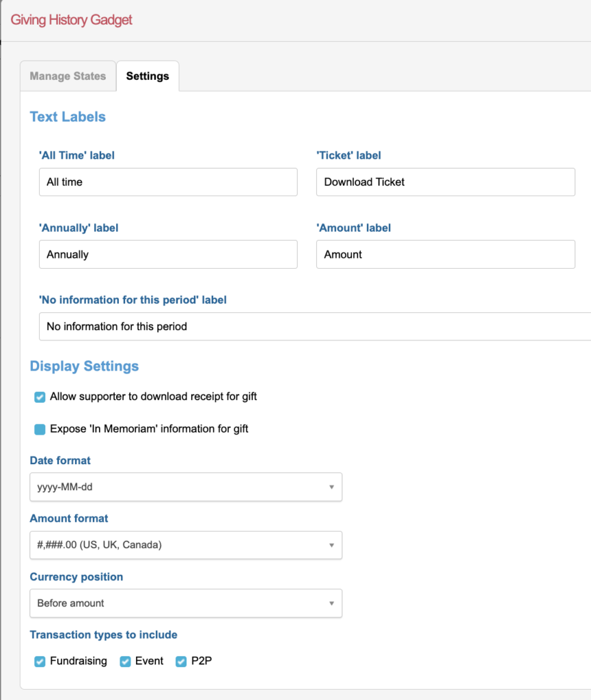This screenshot has height=700, width=591.
Task: Toggle the Fundraising transaction type checkbox
Action: 40,662
